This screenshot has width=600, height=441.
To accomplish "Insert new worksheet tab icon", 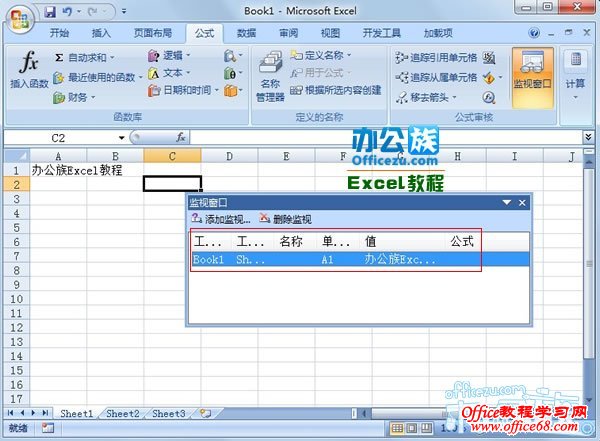I will [x=206, y=414].
